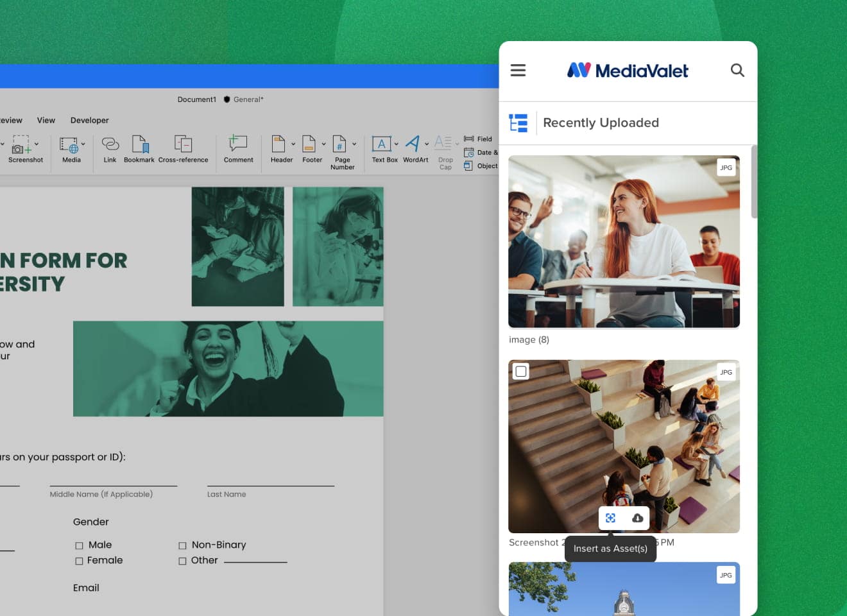Click the Insert as Asset(s) icon

point(610,518)
